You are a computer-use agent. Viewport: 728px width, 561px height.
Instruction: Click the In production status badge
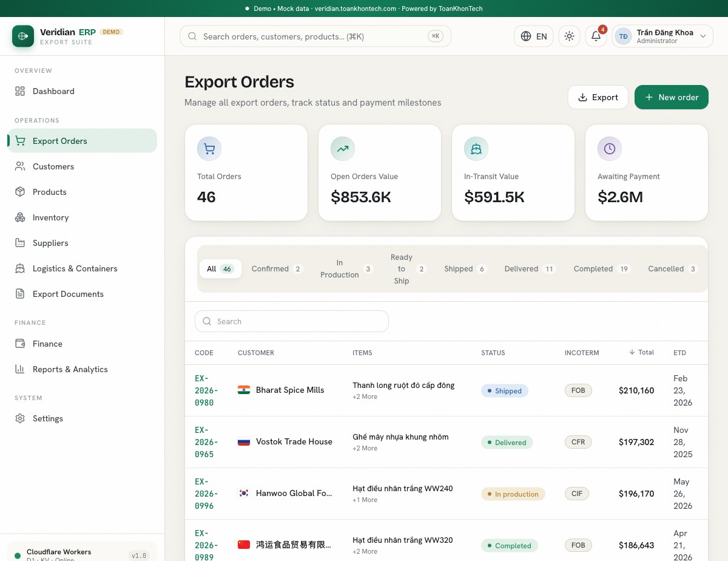tap(513, 494)
